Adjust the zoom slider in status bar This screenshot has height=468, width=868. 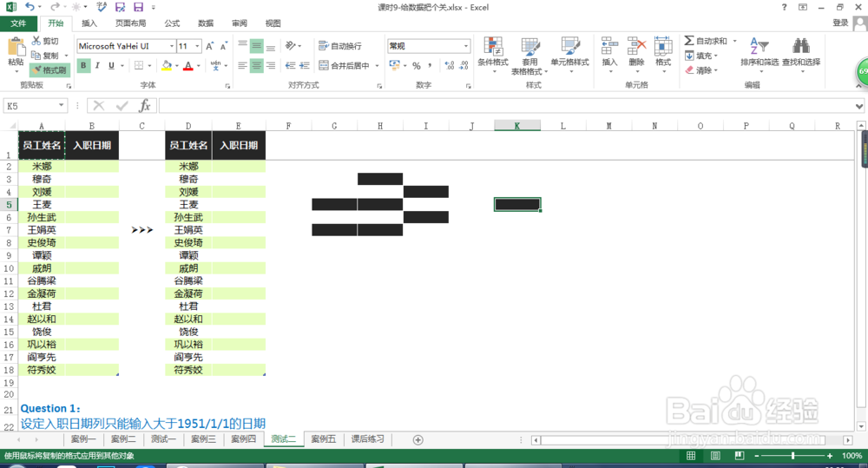pos(792,456)
